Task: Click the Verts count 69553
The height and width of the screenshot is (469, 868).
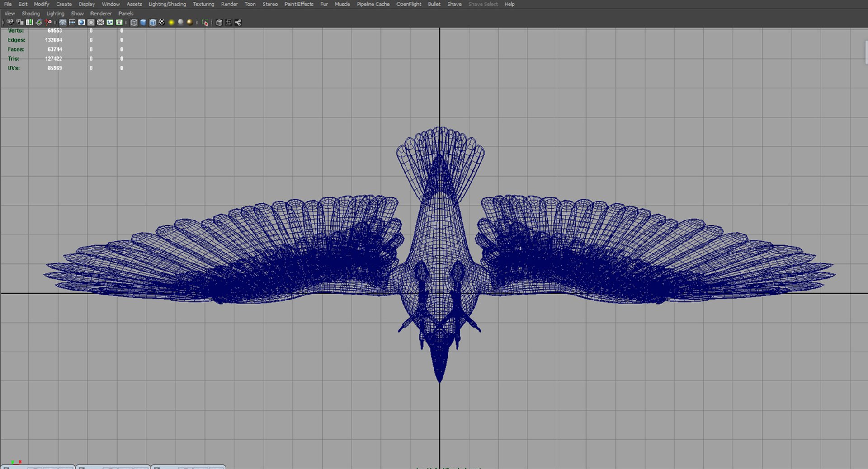Action: [x=55, y=31]
